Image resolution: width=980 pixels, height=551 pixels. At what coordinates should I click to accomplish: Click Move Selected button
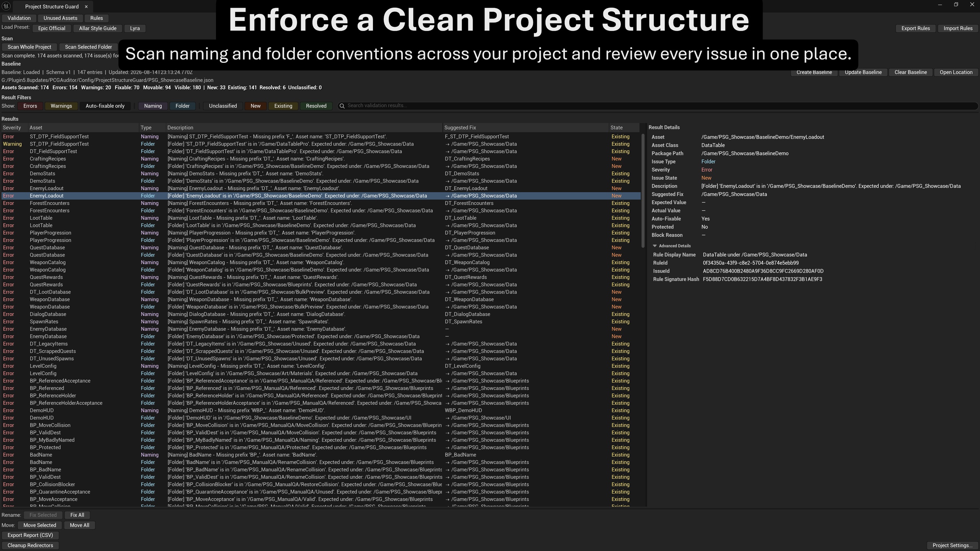(40, 525)
